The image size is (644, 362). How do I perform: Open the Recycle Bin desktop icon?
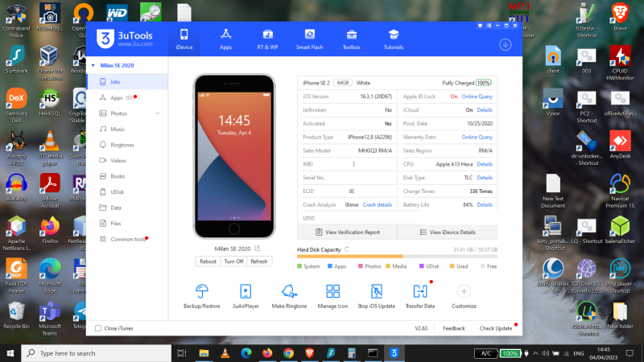coord(16,315)
